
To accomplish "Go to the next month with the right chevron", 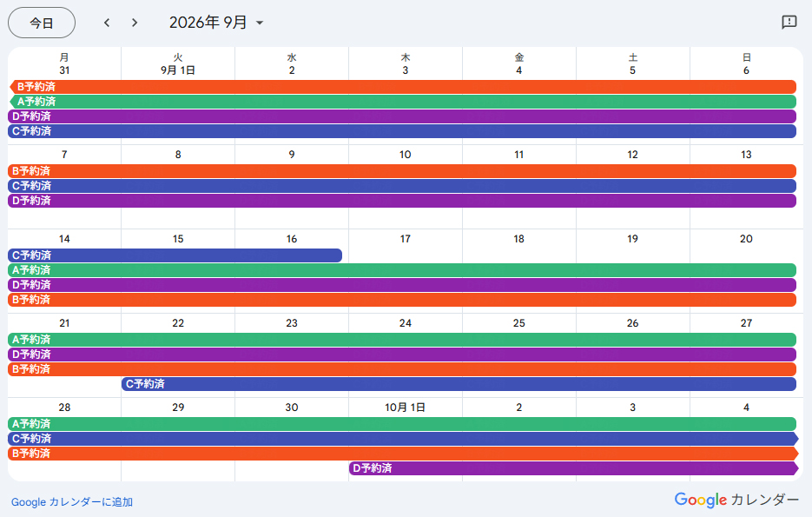I will click(x=135, y=23).
